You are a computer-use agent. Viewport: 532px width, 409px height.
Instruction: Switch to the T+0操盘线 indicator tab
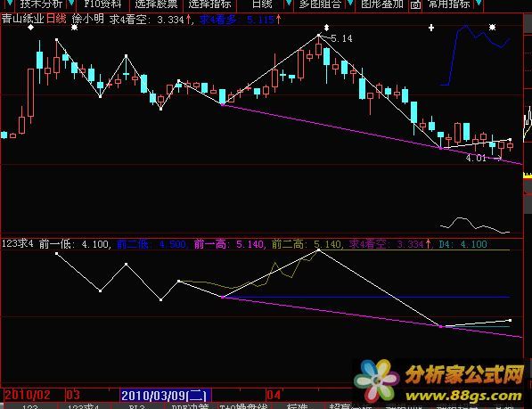pyautogui.click(x=243, y=406)
